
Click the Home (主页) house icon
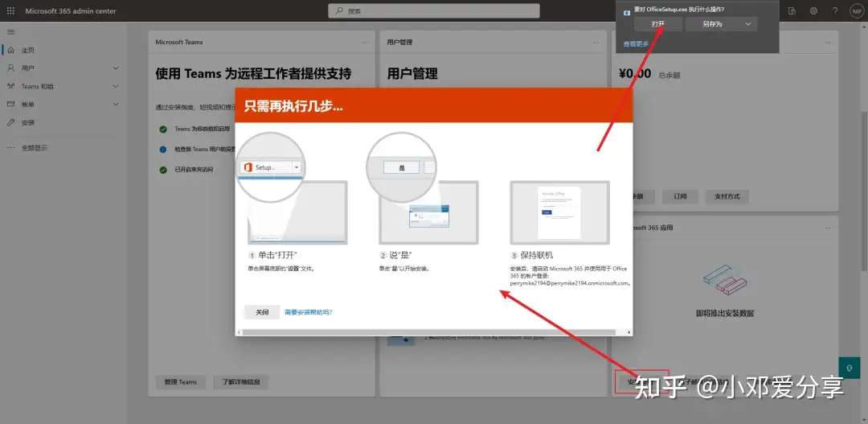(x=11, y=50)
